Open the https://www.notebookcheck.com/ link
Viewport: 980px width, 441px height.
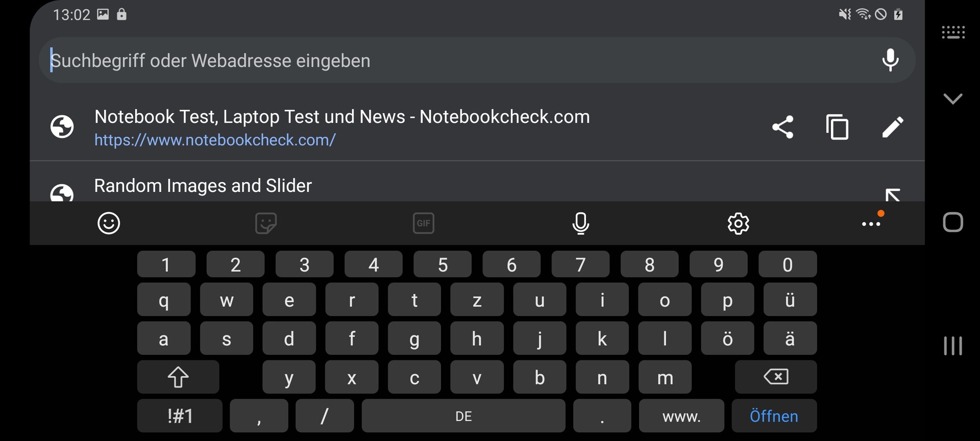(215, 140)
